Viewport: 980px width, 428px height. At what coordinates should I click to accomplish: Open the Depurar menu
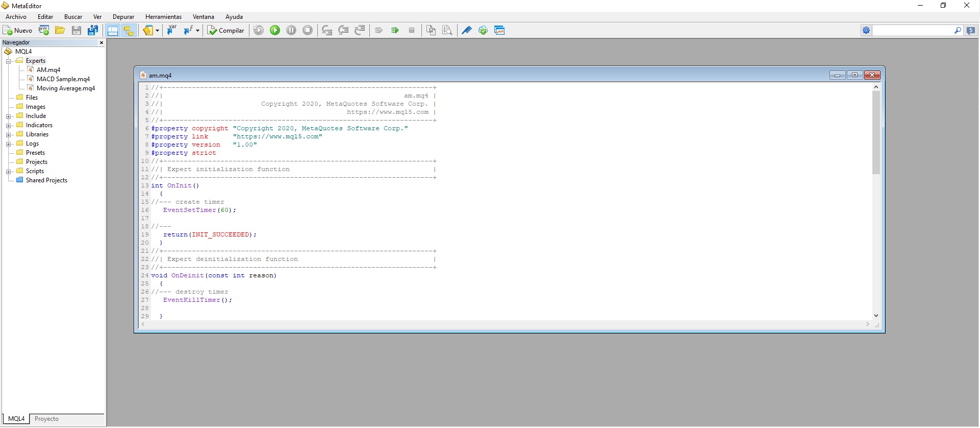coord(123,17)
